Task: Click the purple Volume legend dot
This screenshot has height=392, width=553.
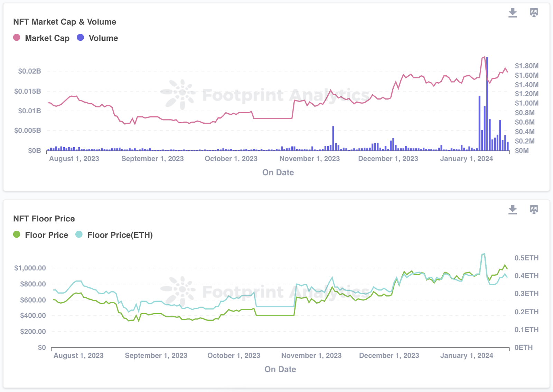Action: (x=81, y=38)
